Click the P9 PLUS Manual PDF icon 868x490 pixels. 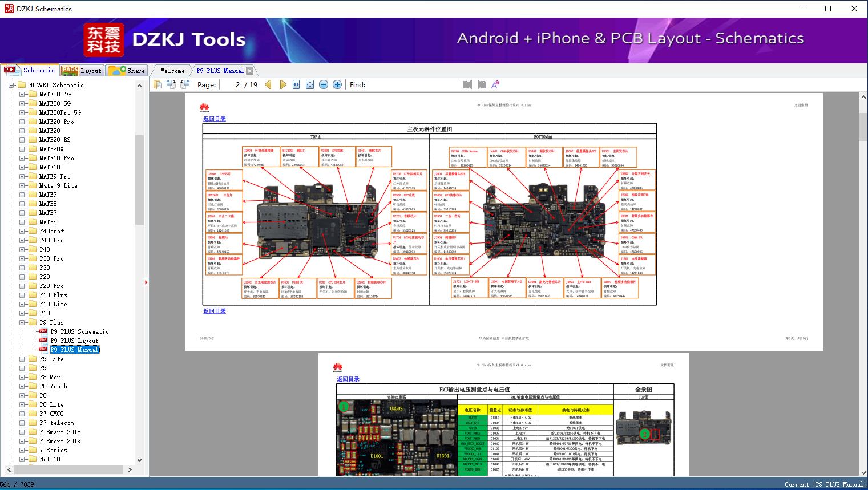tap(43, 350)
